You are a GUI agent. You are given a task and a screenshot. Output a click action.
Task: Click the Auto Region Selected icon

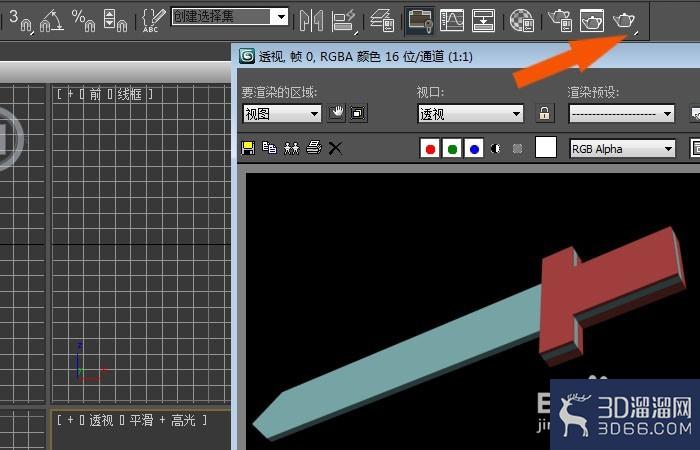point(358,113)
